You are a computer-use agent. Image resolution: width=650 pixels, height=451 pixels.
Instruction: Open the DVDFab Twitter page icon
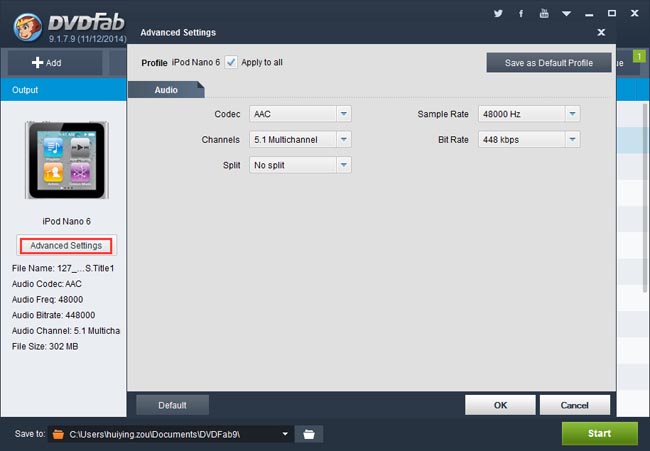[498, 14]
